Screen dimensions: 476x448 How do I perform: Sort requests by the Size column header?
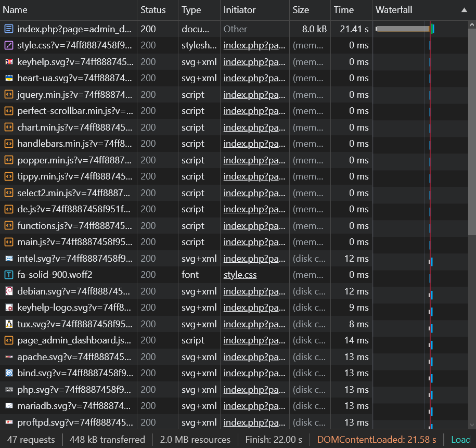301,10
